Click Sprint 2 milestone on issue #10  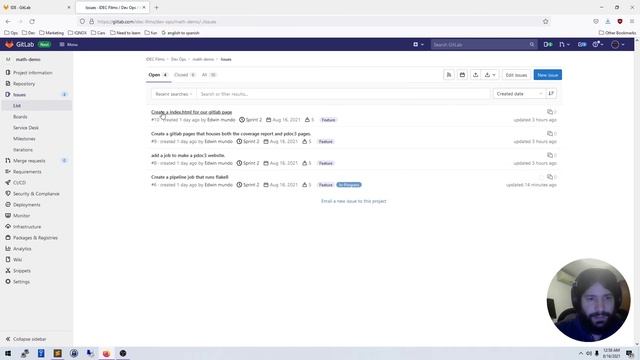pyautogui.click(x=251, y=120)
